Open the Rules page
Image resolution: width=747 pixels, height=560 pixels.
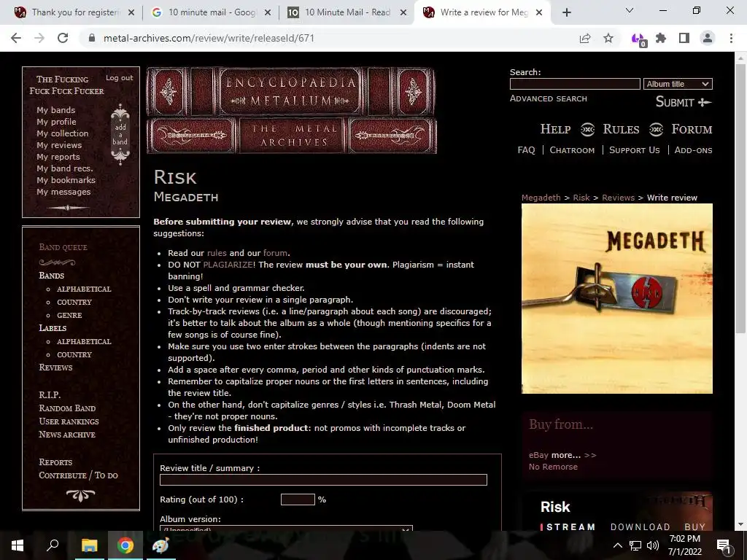pyautogui.click(x=621, y=129)
